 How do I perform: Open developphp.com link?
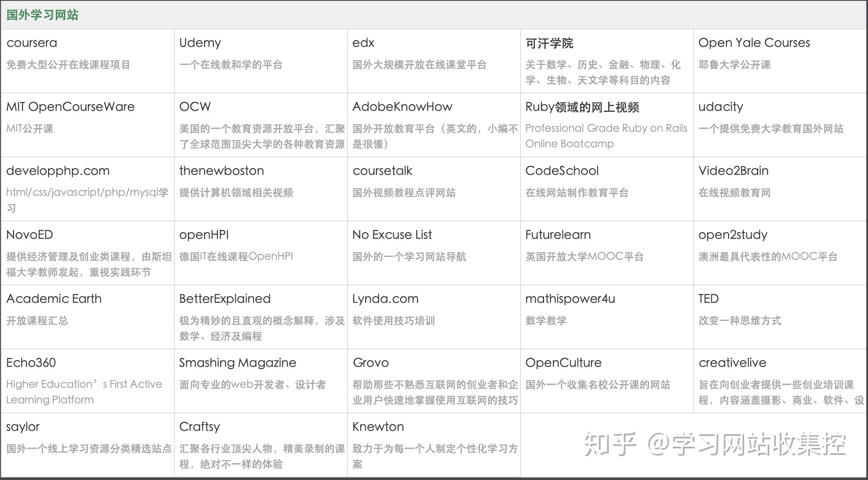(x=58, y=171)
